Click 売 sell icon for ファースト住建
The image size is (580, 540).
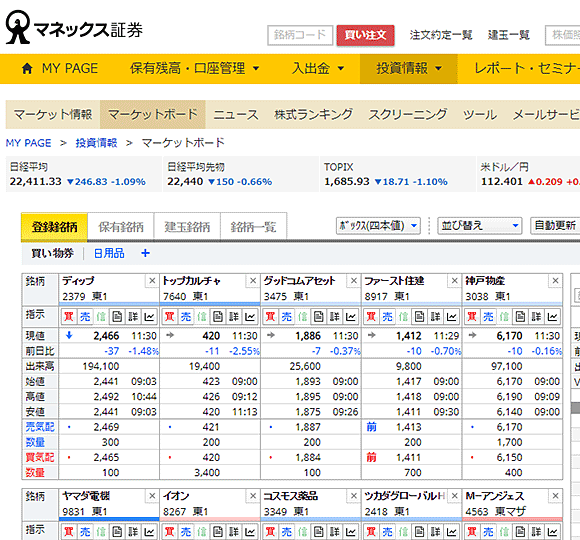tap(387, 317)
